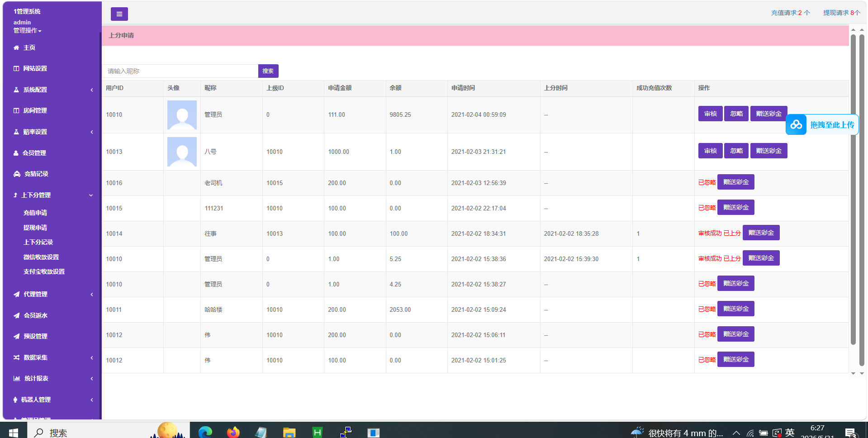Image resolution: width=868 pixels, height=438 pixels.
Task: Click the 会员返水 paper-plane icon
Action: coord(17,315)
